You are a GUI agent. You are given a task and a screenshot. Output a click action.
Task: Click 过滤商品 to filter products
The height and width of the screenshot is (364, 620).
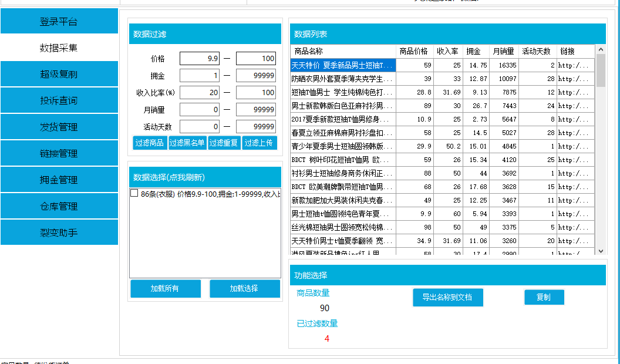[x=149, y=143]
